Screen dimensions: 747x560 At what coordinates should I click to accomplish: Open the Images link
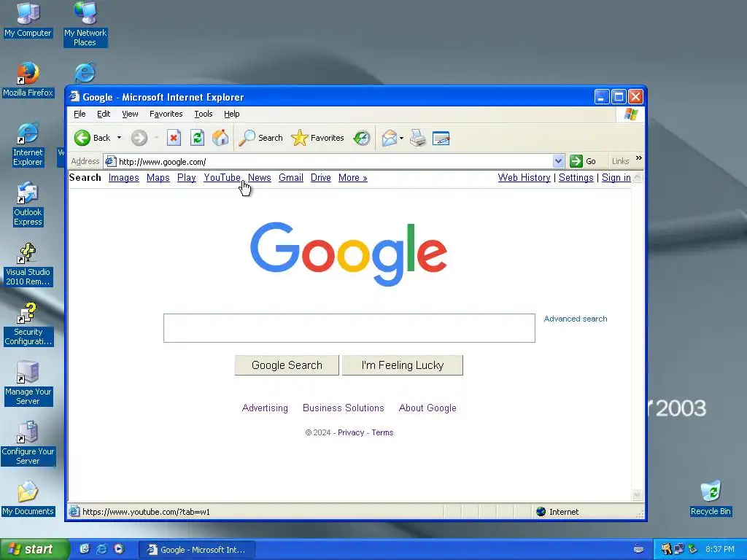[123, 178]
